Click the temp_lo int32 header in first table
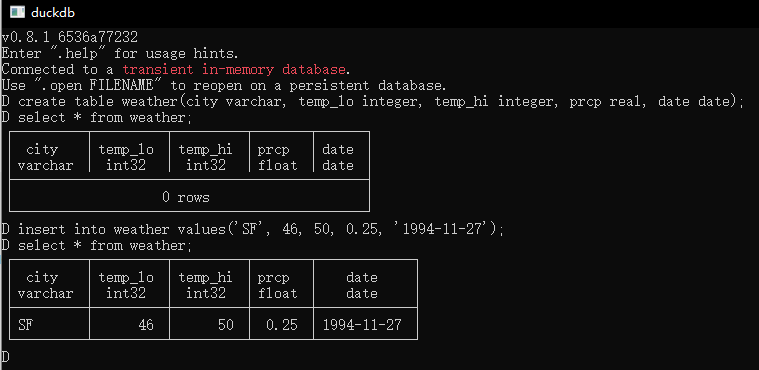Screen dimensions: 759x370 pos(126,157)
